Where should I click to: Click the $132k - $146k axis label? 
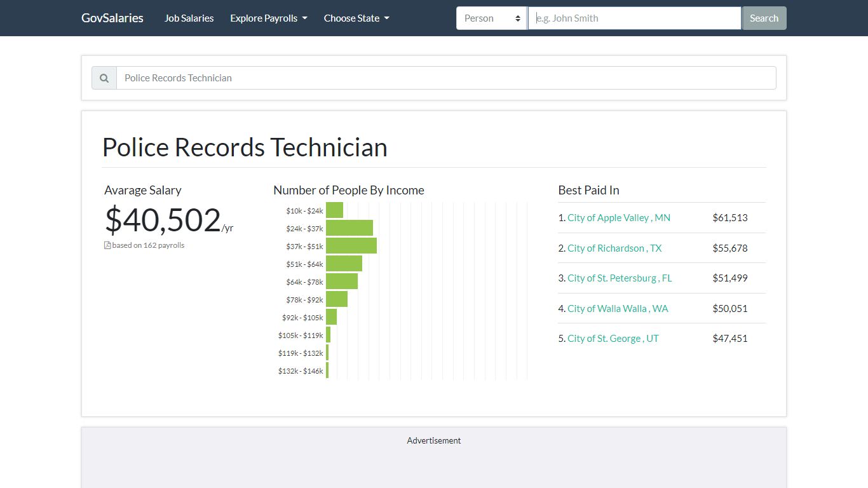301,370
